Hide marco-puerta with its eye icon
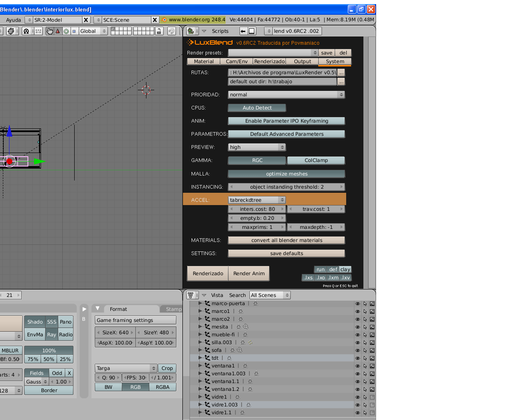The image size is (525, 420). pyautogui.click(x=358, y=304)
